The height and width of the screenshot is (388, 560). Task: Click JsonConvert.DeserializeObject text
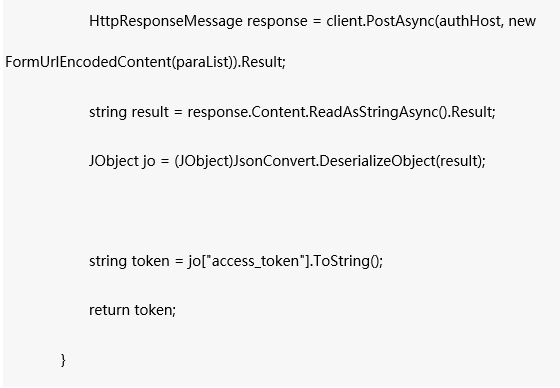(x=334, y=161)
